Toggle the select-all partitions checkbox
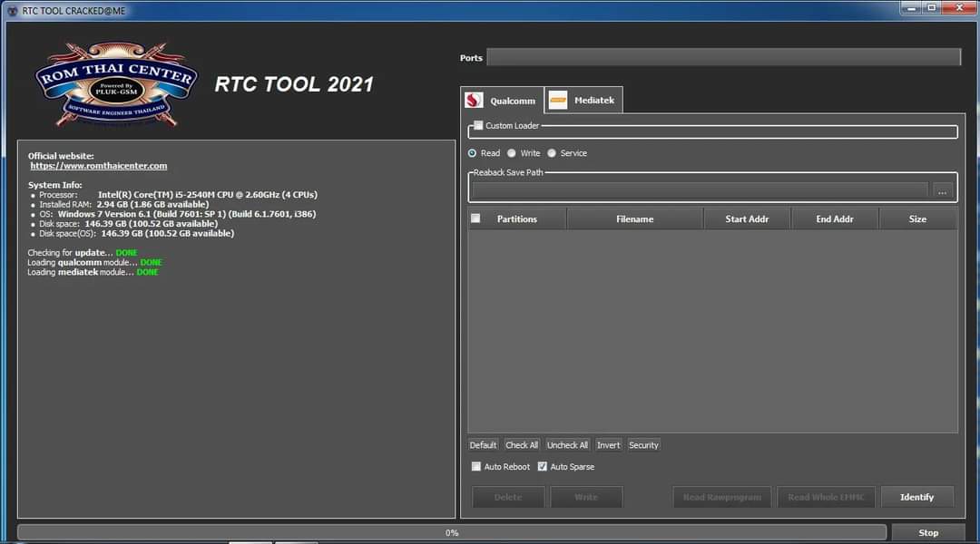Viewport: 980px width, 544px height. (x=475, y=218)
